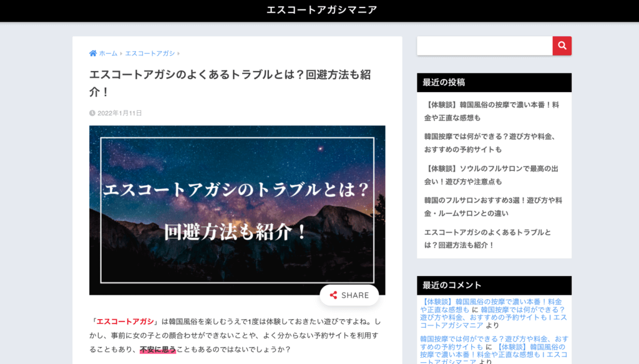Click the share icon beside SHARE text
The width and height of the screenshot is (639, 364).
tap(333, 295)
